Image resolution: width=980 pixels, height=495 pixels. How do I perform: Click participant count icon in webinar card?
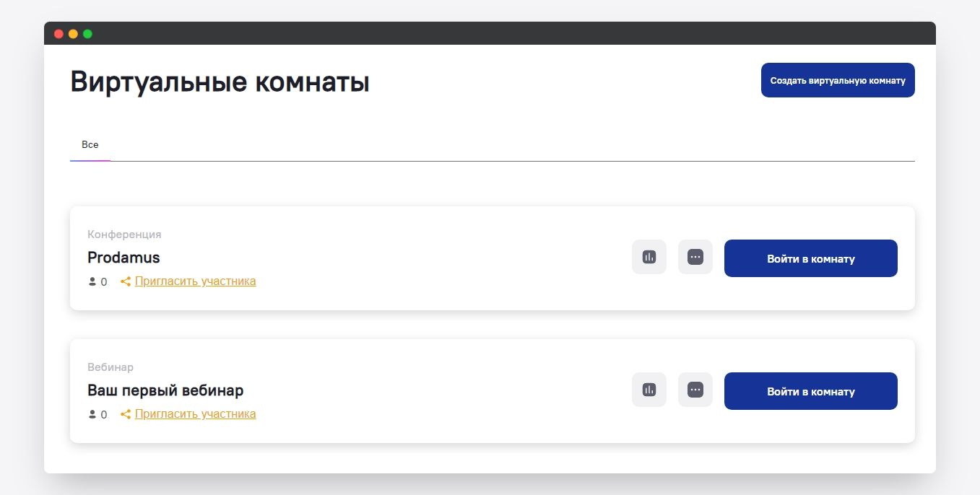point(92,414)
